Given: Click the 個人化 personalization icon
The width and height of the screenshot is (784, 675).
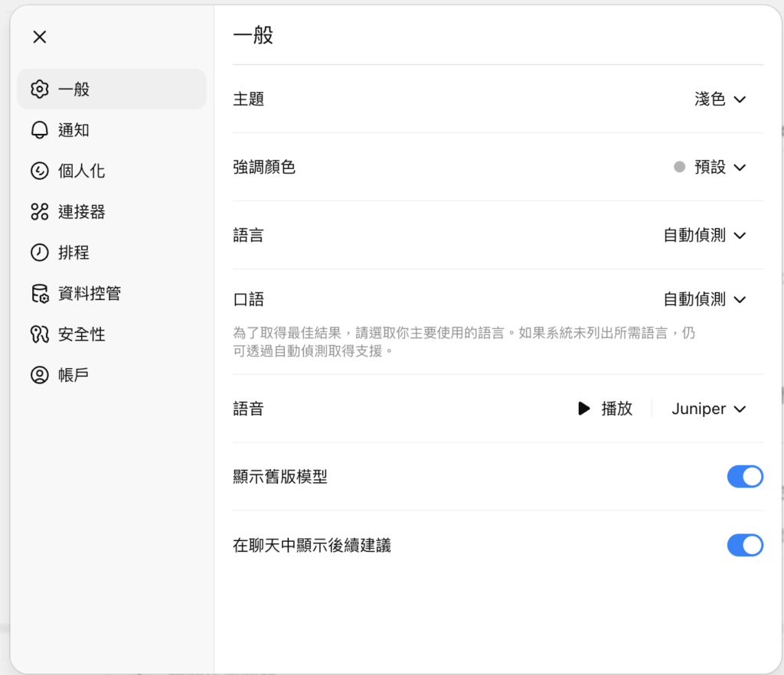Looking at the screenshot, I should pyautogui.click(x=39, y=171).
